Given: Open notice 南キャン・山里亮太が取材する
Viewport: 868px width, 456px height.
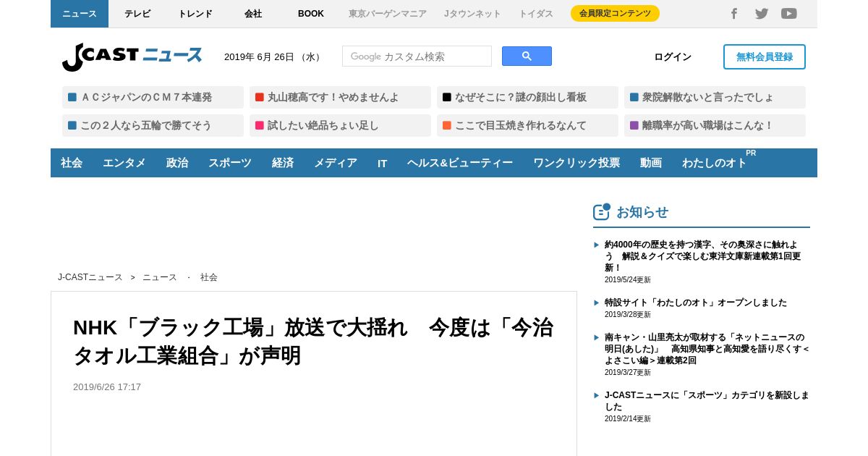Looking at the screenshot, I should [x=707, y=349].
